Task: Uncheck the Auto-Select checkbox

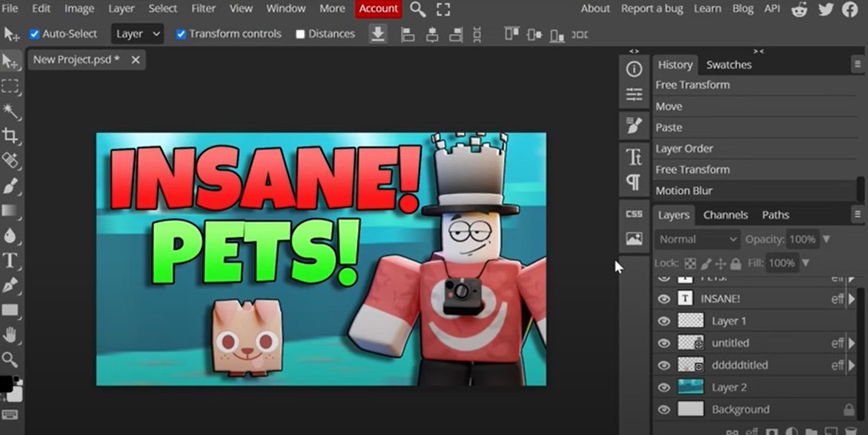Action: pyautogui.click(x=34, y=34)
